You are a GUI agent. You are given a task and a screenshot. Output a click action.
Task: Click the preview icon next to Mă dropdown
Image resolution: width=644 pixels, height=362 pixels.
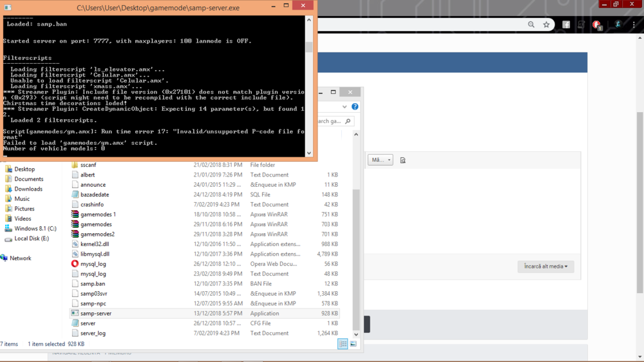pyautogui.click(x=402, y=160)
